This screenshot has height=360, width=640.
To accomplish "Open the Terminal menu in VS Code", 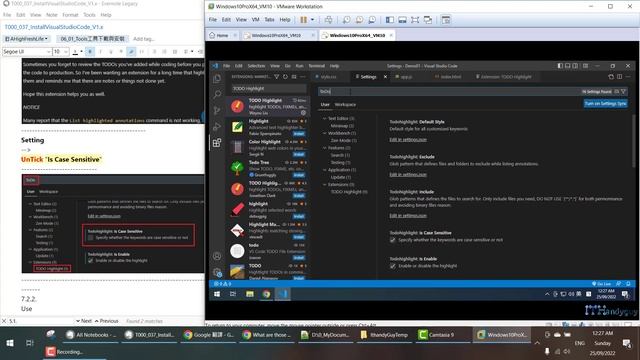I will tap(316, 66).
